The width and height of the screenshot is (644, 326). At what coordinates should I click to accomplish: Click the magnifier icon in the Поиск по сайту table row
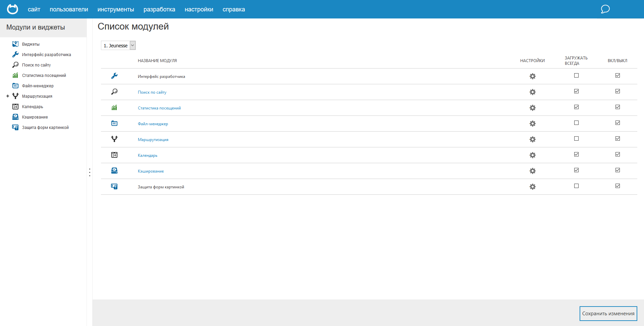tap(114, 92)
